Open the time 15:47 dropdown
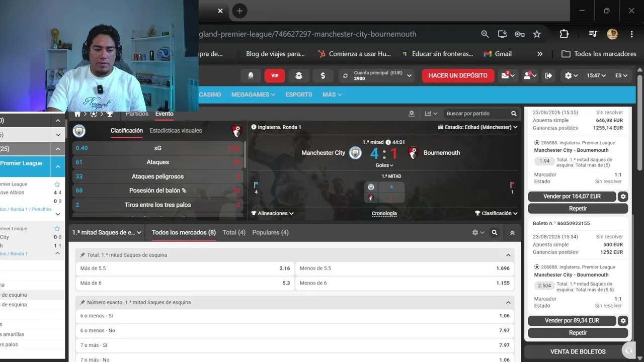 [596, 75]
